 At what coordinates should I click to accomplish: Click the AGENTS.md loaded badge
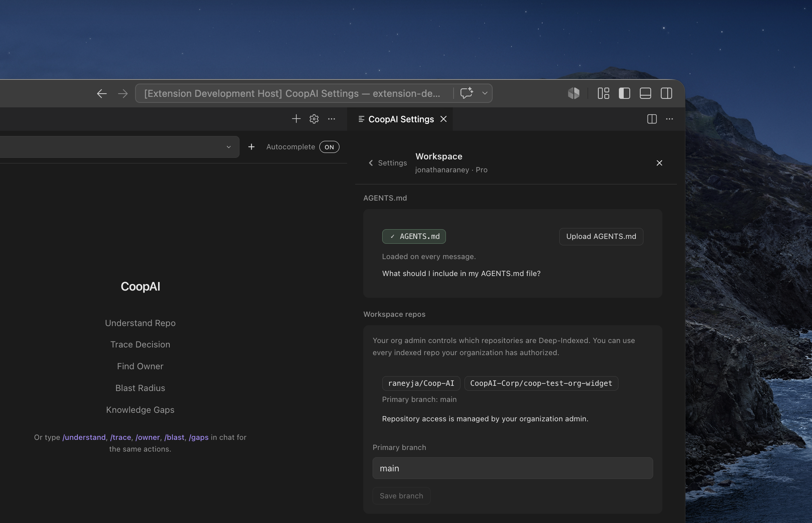(x=414, y=236)
